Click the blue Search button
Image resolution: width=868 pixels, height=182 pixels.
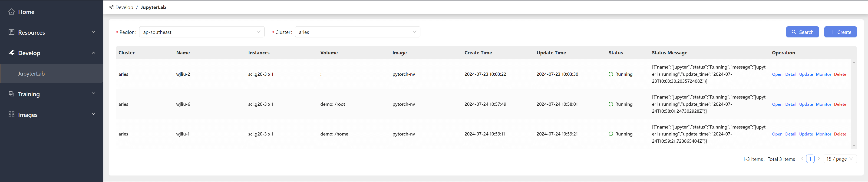pyautogui.click(x=802, y=32)
